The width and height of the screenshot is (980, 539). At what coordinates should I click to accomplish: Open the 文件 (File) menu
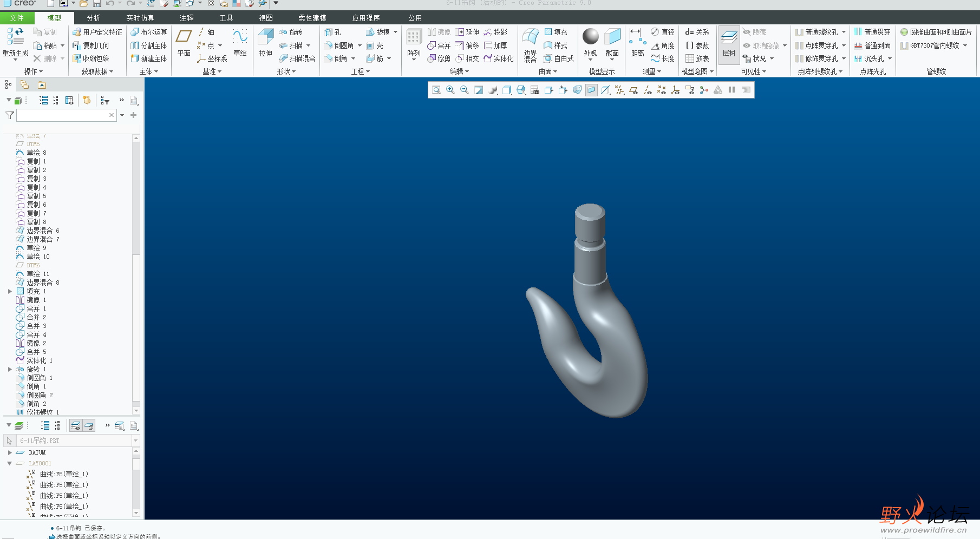tap(17, 18)
